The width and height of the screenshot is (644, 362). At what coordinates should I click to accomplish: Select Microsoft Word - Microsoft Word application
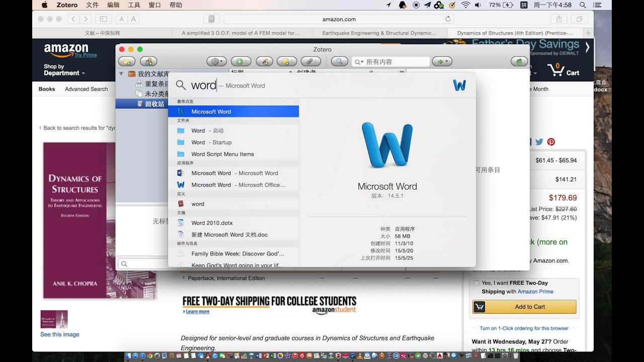click(x=233, y=173)
